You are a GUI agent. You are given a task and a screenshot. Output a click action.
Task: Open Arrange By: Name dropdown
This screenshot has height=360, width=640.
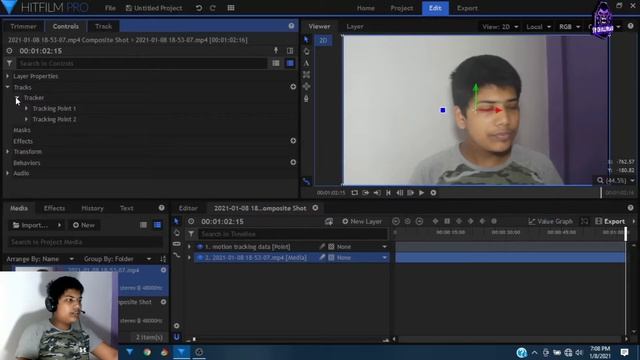tap(40, 259)
